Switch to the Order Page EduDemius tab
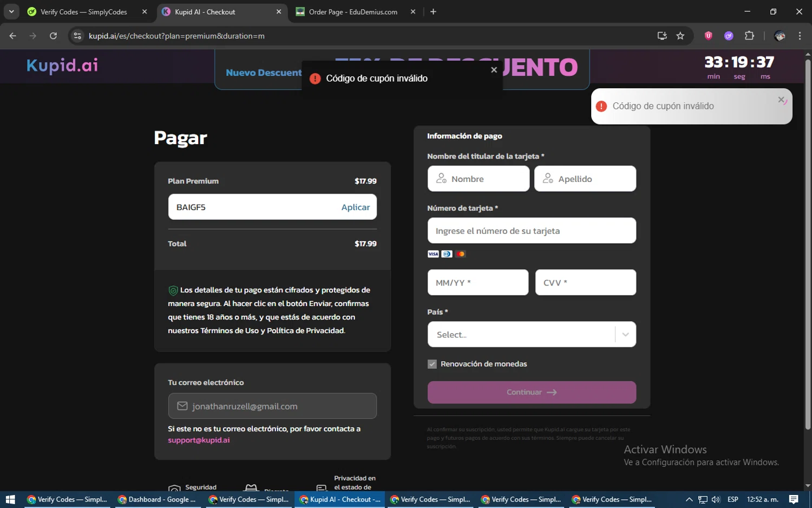 point(353,12)
